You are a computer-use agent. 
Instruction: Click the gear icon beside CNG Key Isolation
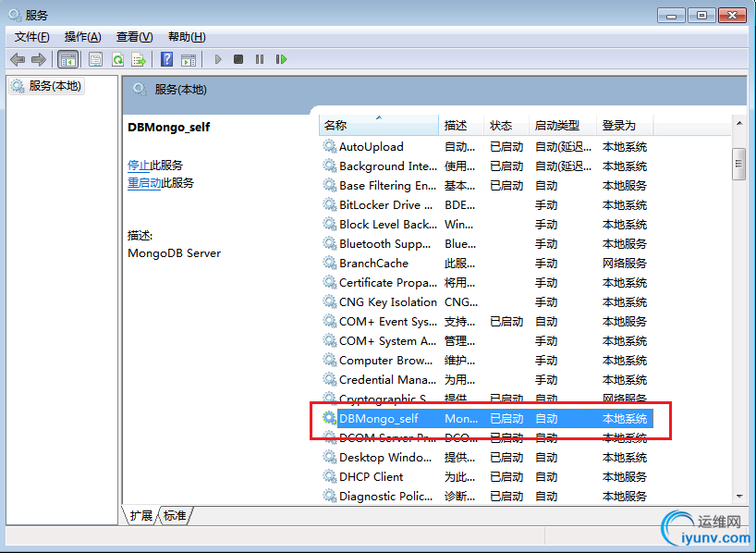click(329, 301)
